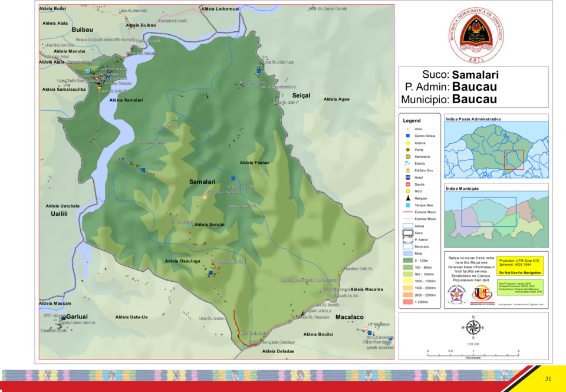The height and width of the screenshot is (392, 566).
Task: Click the 'Aldeia Defadae' map label
Action: coord(278,351)
